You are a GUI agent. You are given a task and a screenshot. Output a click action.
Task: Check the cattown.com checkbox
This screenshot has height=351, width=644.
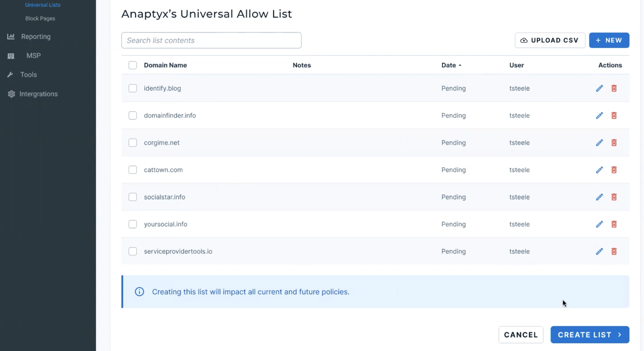coord(133,170)
